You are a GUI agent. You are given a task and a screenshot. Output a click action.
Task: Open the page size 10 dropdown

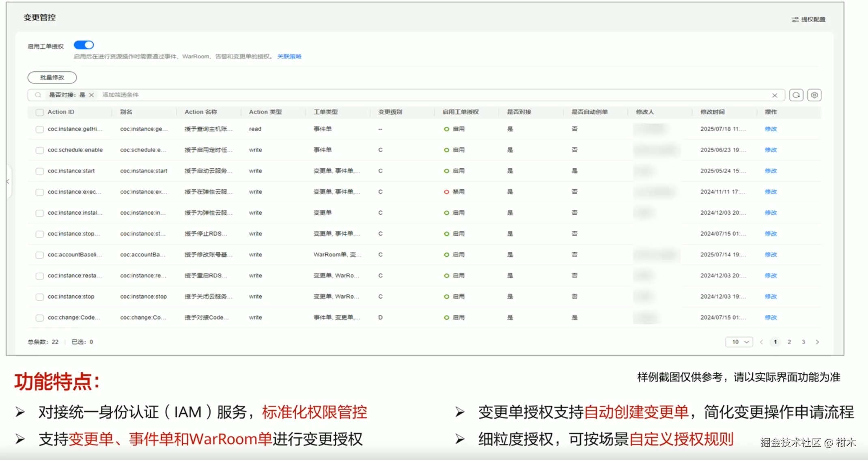coord(739,342)
